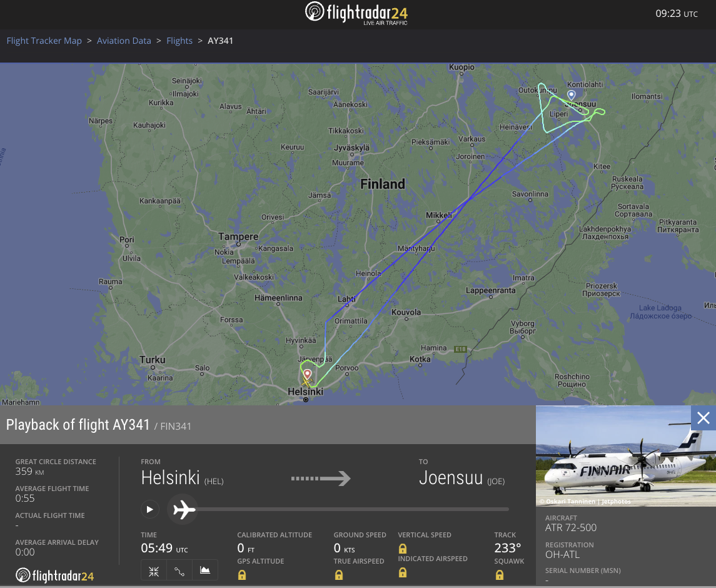Viewport: 716px width, 588px height.
Task: Click the Jyväskylä city label on map
Action: [351, 148]
